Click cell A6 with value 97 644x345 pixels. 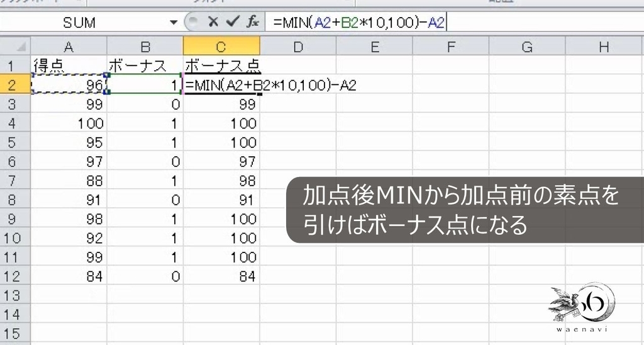[x=69, y=161]
